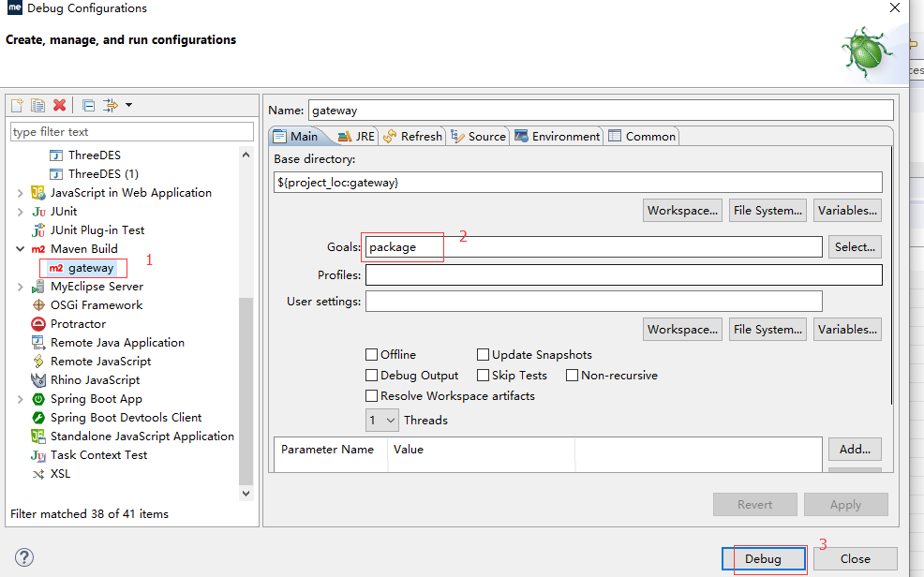Click the Base directory input field
The image size is (924, 577).
tap(577, 183)
